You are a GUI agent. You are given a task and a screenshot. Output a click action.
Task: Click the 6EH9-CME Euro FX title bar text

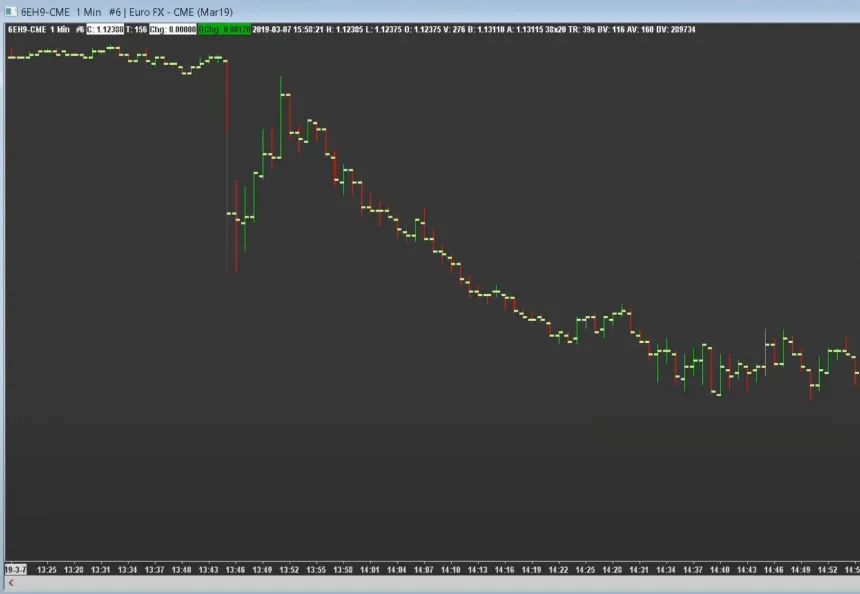(122, 11)
